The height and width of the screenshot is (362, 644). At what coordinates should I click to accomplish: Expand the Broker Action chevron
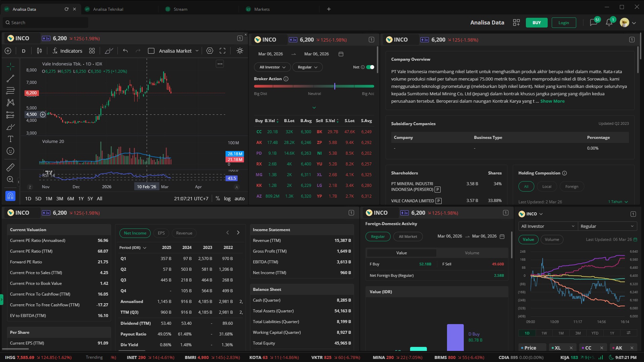click(x=314, y=108)
